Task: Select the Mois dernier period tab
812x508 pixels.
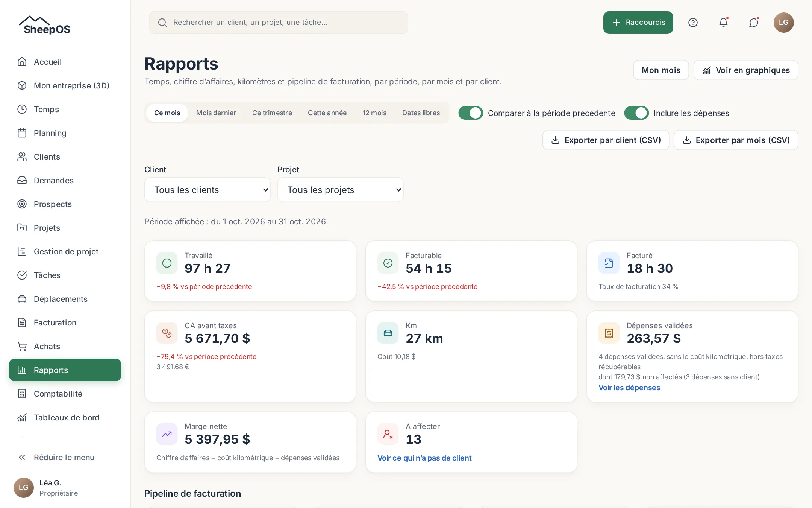Action: pyautogui.click(x=216, y=113)
